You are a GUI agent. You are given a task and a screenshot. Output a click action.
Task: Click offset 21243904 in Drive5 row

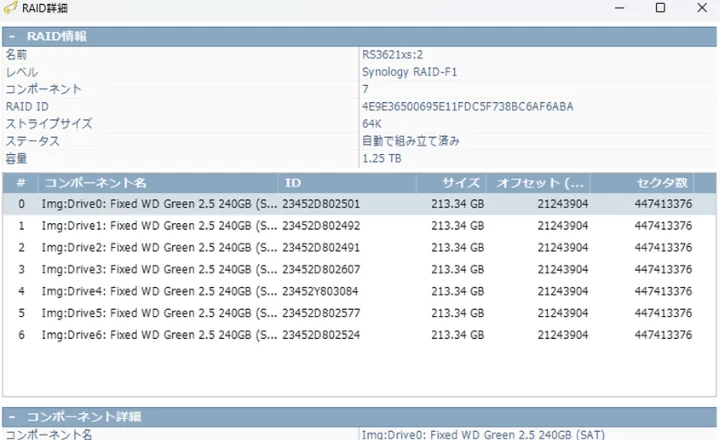pos(562,313)
